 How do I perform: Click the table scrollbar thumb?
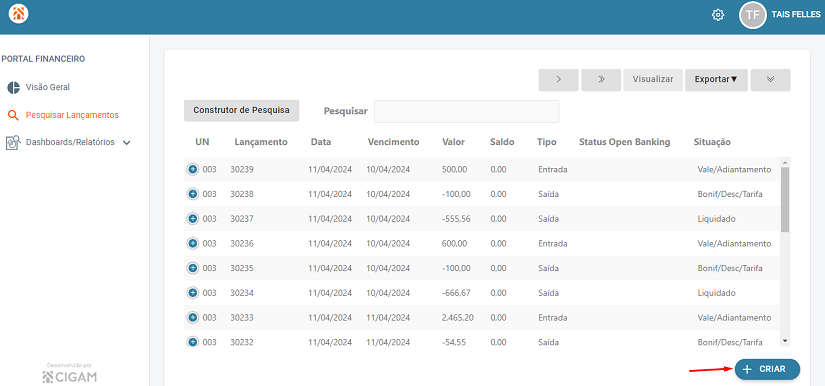785,200
